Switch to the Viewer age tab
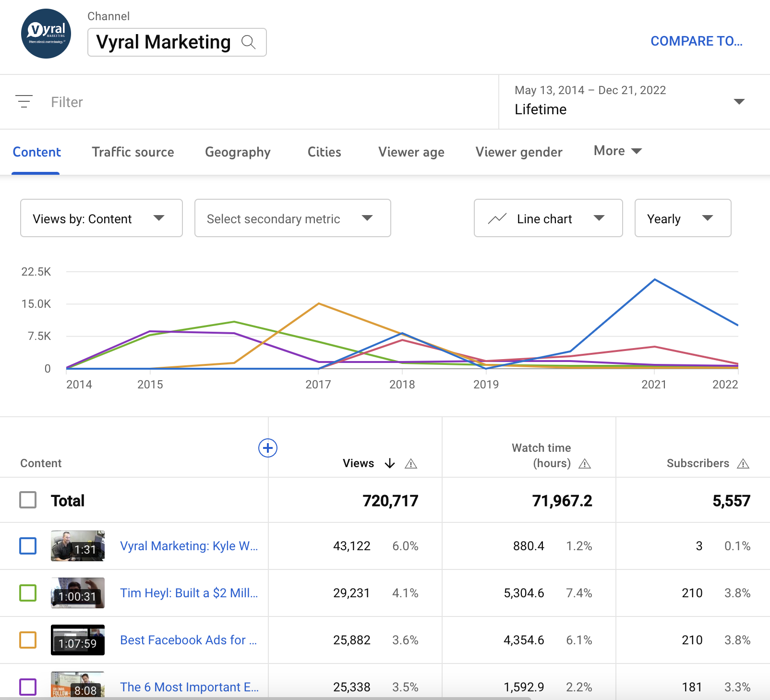Screen dimensions: 770x700 411,152
